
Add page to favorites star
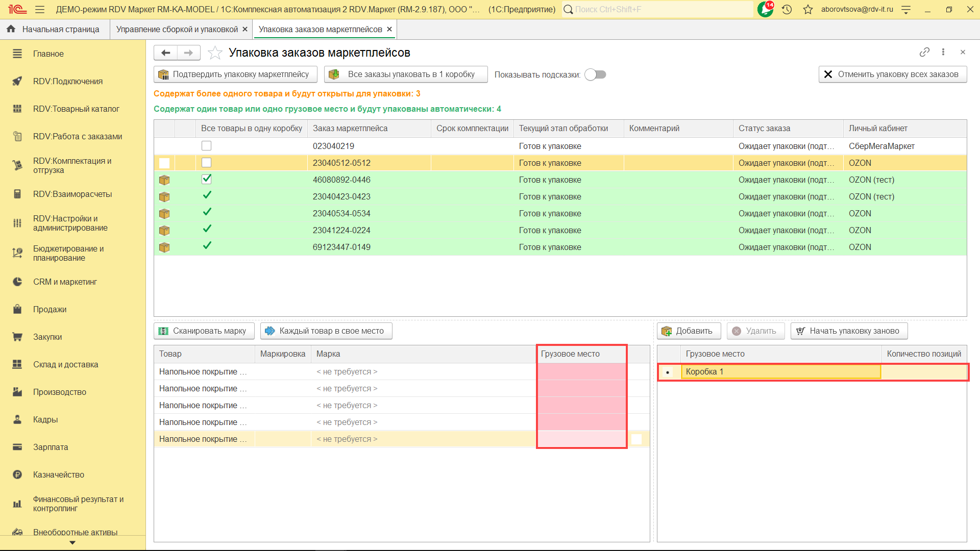pyautogui.click(x=215, y=53)
